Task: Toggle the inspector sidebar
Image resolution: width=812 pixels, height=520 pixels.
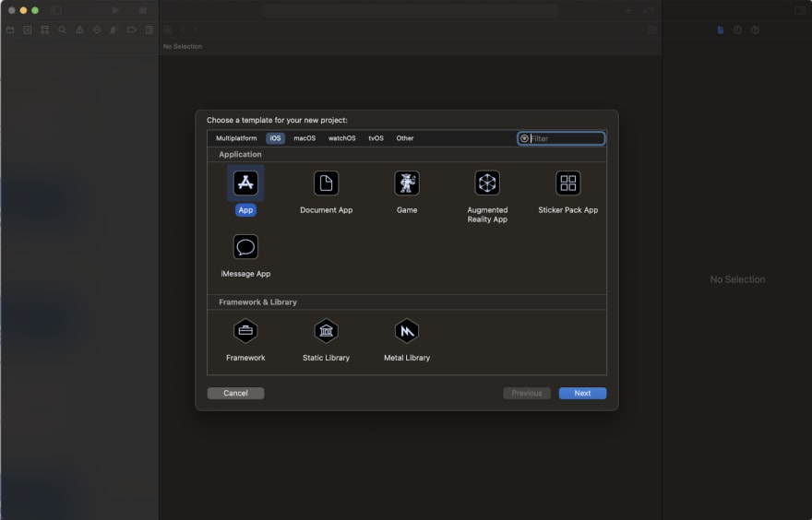Action: pyautogui.click(x=800, y=10)
